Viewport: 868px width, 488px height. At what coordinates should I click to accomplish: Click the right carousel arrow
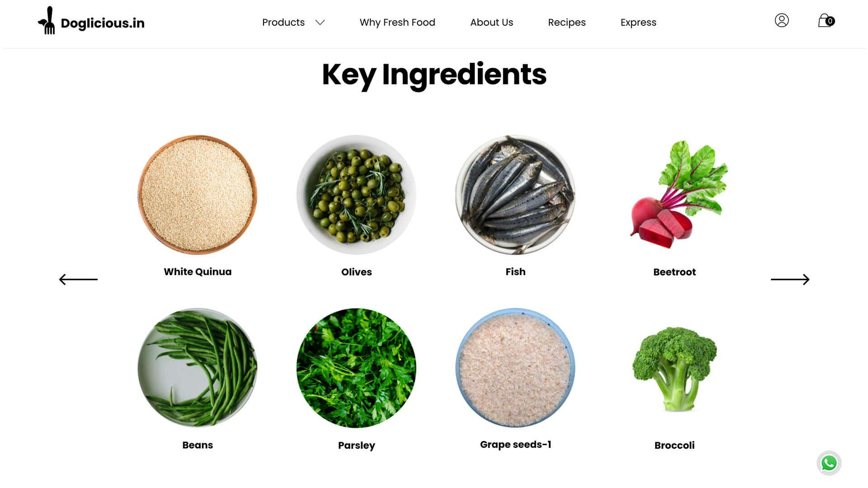click(790, 279)
